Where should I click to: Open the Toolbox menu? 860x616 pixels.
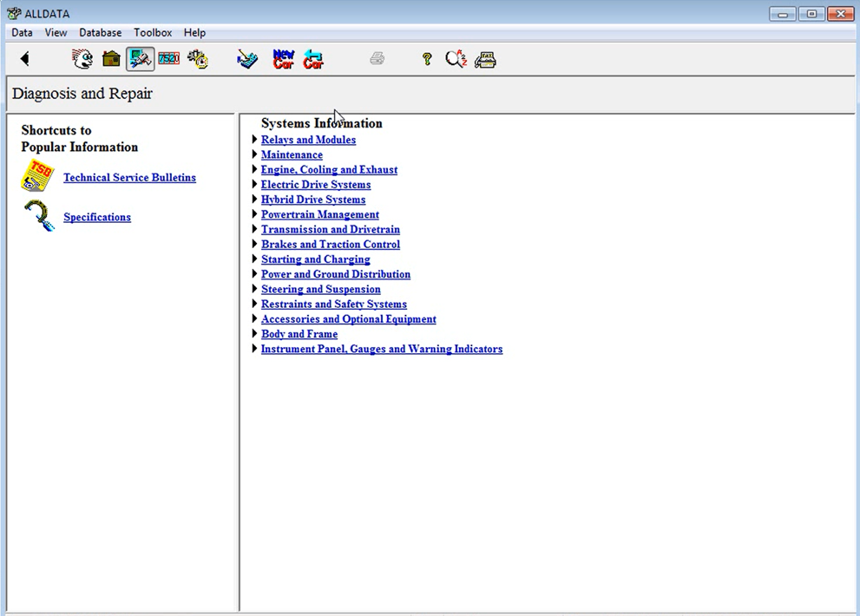[x=153, y=32]
